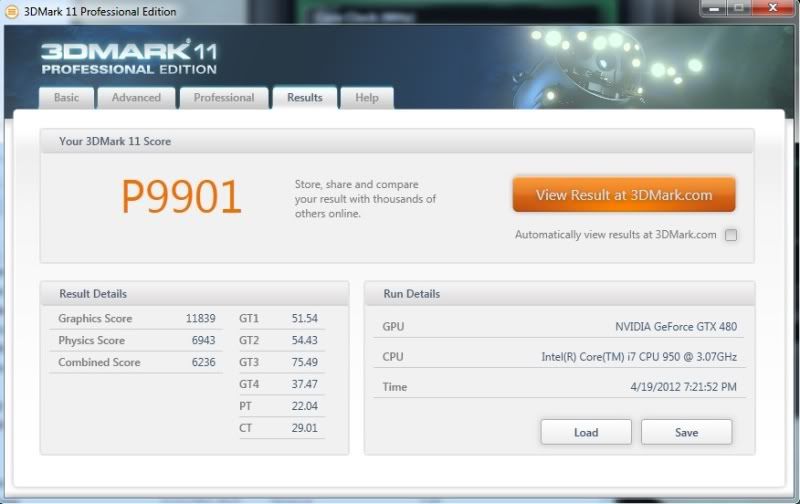This screenshot has height=504, width=800.
Task: Switch to the Advanced tab
Action: 136,97
